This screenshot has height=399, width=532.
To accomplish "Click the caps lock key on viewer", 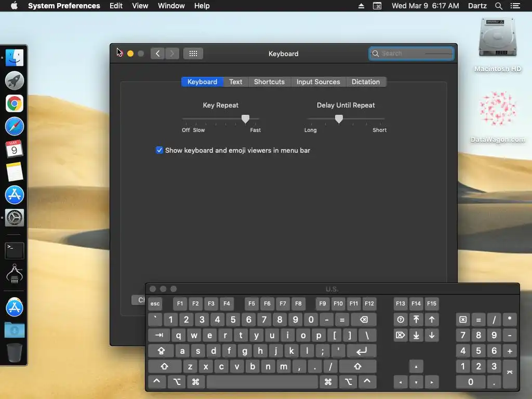I will [161, 351].
